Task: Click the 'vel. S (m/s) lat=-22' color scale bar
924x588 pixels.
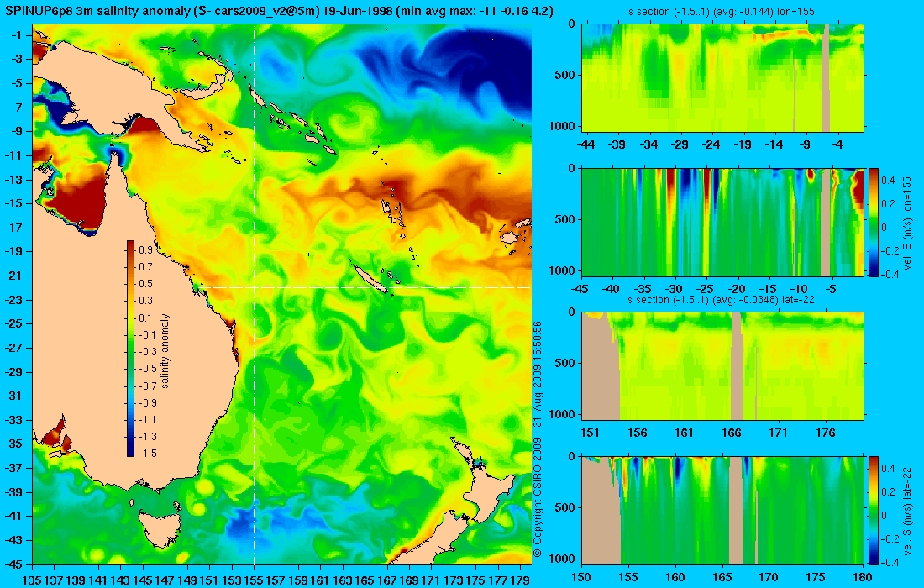Action: pos(874,510)
